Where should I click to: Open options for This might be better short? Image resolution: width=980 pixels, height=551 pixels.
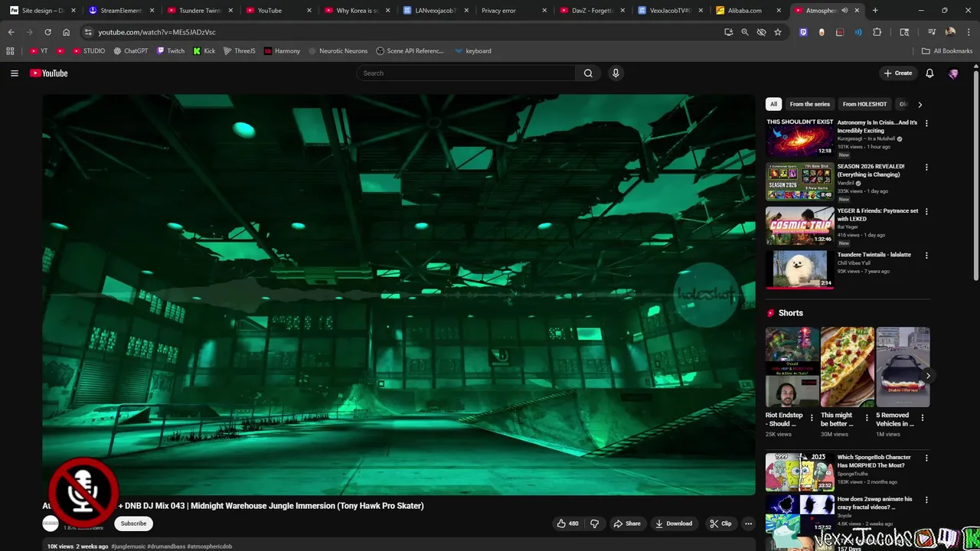tap(867, 418)
